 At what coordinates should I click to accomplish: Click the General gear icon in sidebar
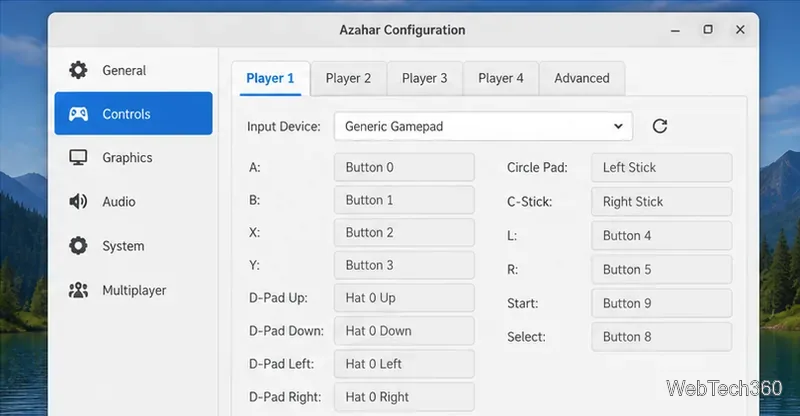click(x=78, y=70)
